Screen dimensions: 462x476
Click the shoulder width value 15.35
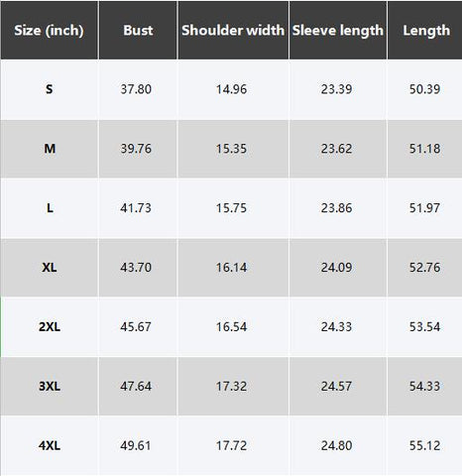[231, 149]
